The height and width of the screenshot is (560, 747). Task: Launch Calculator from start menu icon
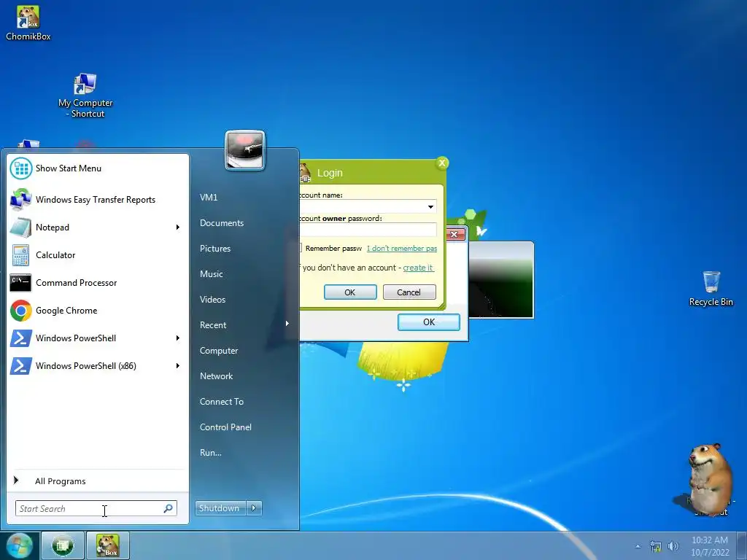[21, 255]
